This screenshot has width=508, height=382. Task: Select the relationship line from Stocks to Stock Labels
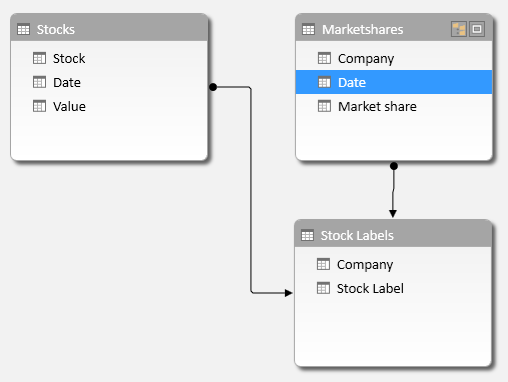[x=251, y=190]
